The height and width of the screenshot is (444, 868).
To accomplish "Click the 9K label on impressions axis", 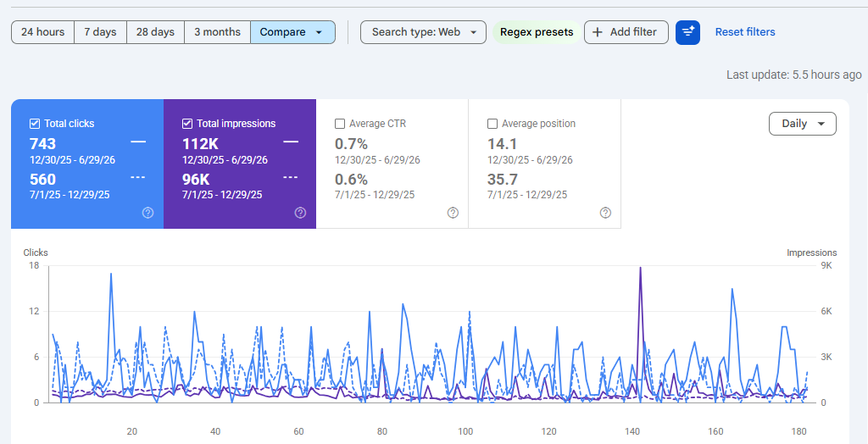I will coord(826,265).
